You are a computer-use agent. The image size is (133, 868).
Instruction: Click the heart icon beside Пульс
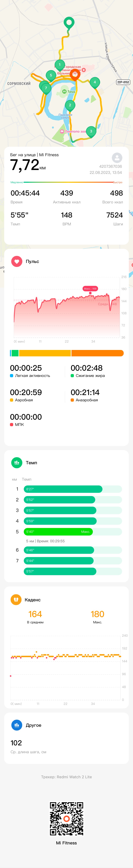(17, 262)
